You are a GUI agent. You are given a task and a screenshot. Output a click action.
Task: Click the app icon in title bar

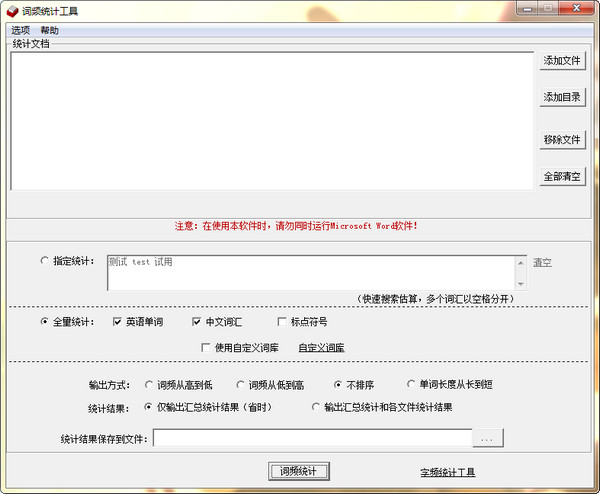[12, 10]
